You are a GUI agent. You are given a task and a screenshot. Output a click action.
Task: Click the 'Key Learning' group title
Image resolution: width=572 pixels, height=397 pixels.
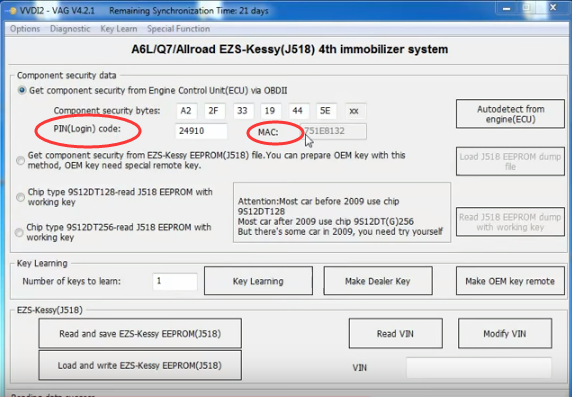tap(42, 263)
